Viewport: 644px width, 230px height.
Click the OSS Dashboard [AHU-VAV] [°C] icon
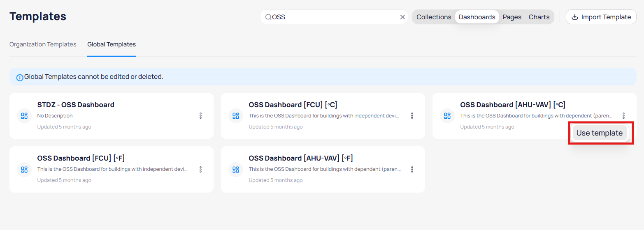coord(447,116)
